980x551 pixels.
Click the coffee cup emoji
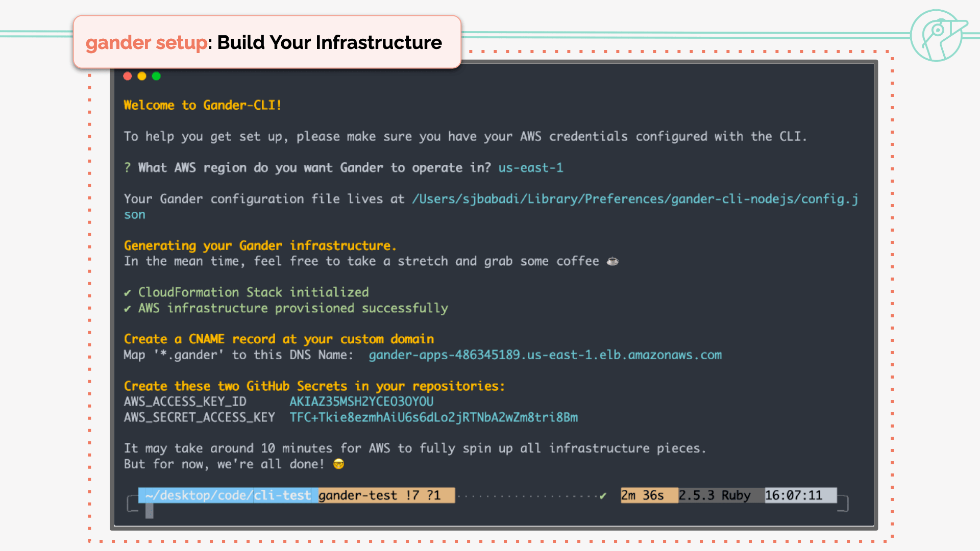coord(612,261)
